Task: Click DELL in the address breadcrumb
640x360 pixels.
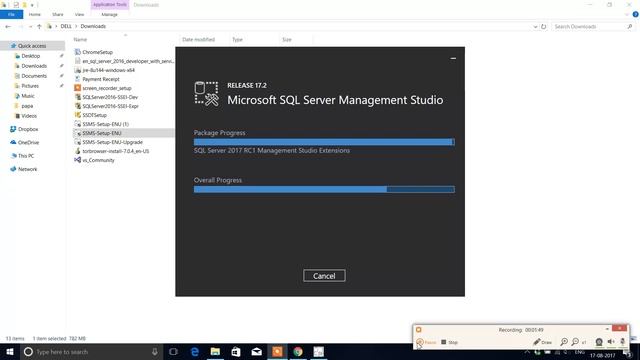Action: click(66, 26)
